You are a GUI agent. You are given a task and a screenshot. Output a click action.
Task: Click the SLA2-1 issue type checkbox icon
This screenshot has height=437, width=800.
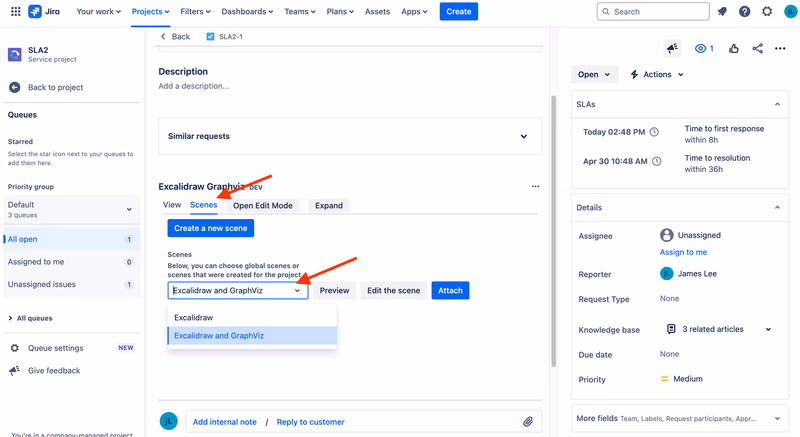pos(210,36)
